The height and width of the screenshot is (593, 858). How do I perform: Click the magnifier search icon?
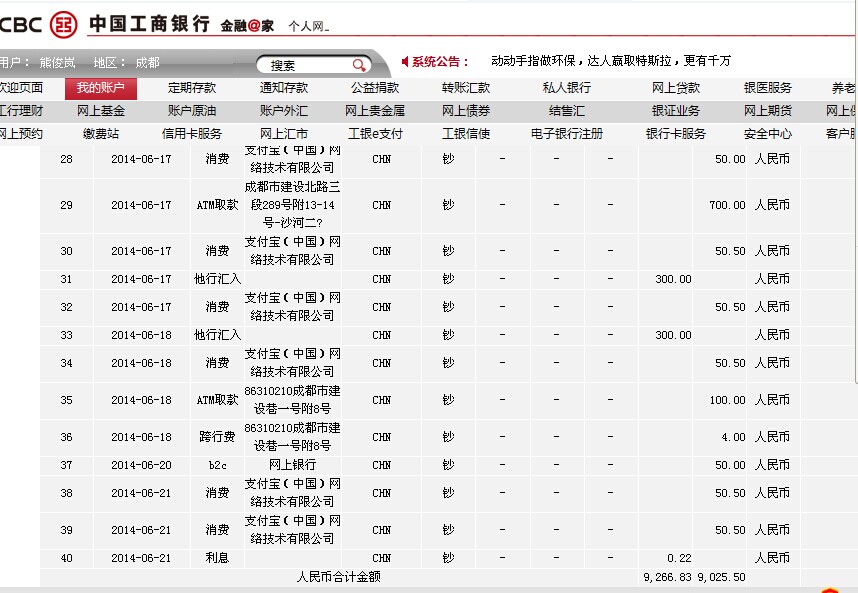point(359,65)
